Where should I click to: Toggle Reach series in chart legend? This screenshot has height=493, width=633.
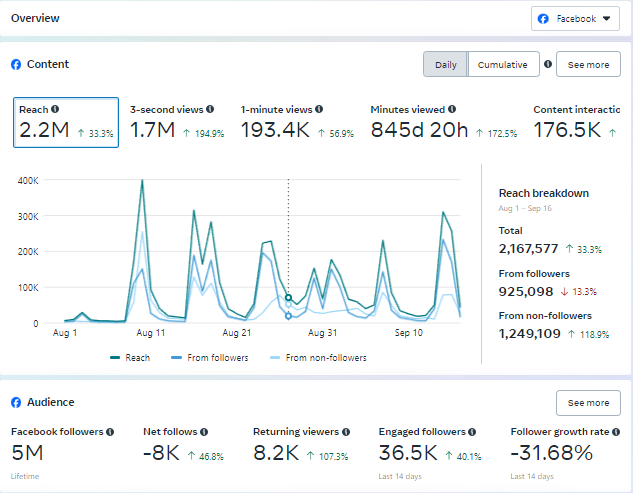tap(130, 358)
